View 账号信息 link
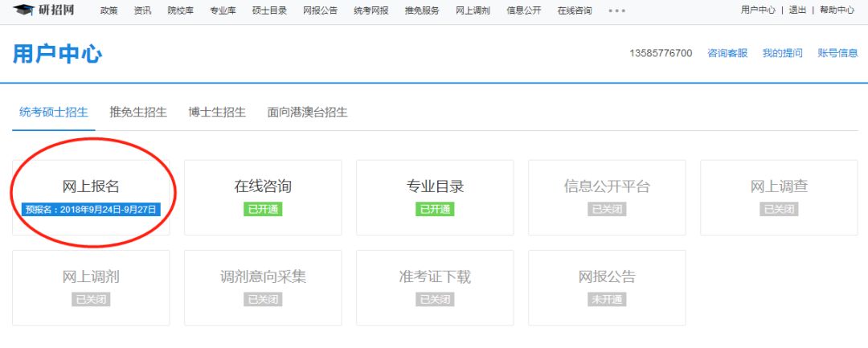 pos(837,53)
